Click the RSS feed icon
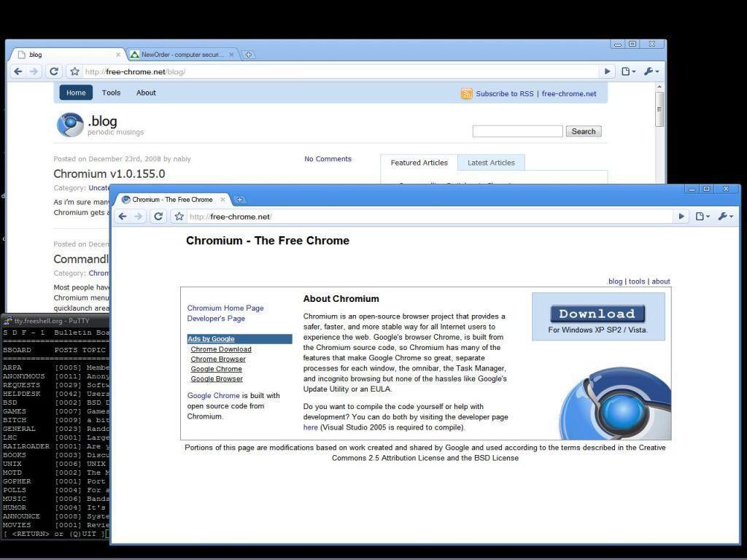Image resolution: width=747 pixels, height=560 pixels. (x=466, y=94)
